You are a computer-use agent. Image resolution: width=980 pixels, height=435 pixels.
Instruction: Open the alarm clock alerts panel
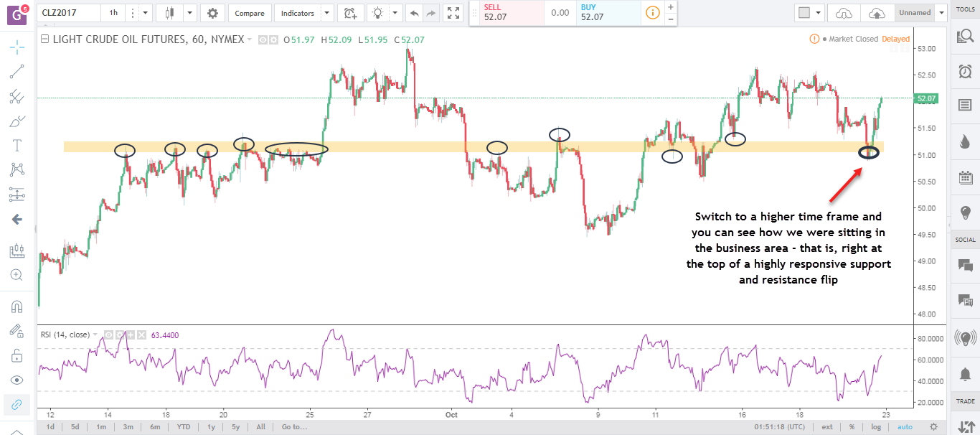pyautogui.click(x=965, y=71)
